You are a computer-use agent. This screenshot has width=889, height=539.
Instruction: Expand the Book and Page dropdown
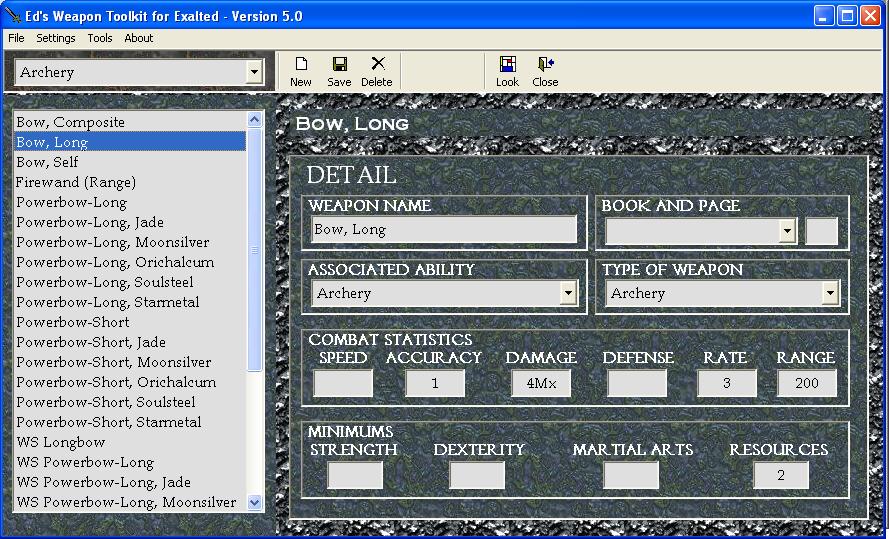point(787,231)
